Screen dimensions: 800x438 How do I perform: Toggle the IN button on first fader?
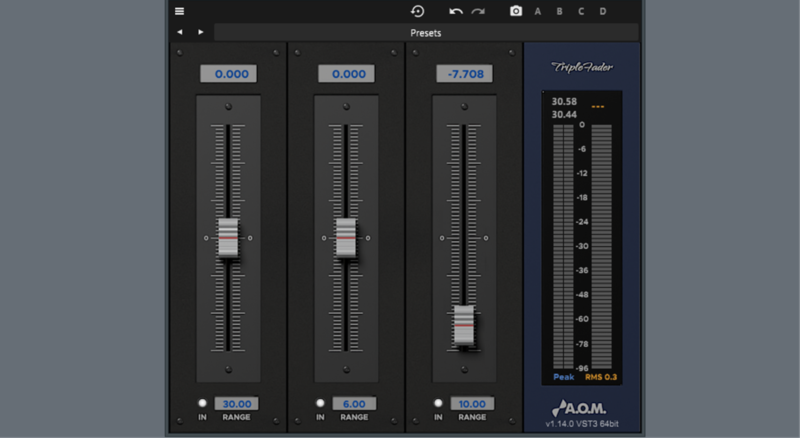(202, 404)
